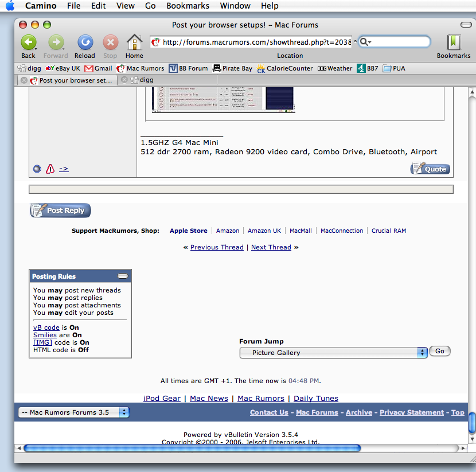Go to the Home page

pos(134,42)
